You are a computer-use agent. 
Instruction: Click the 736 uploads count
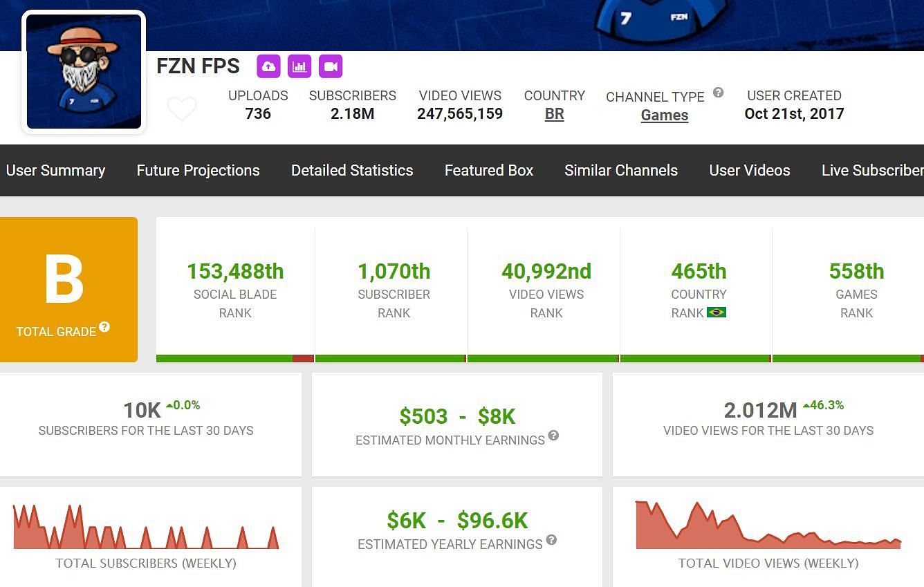(x=258, y=113)
